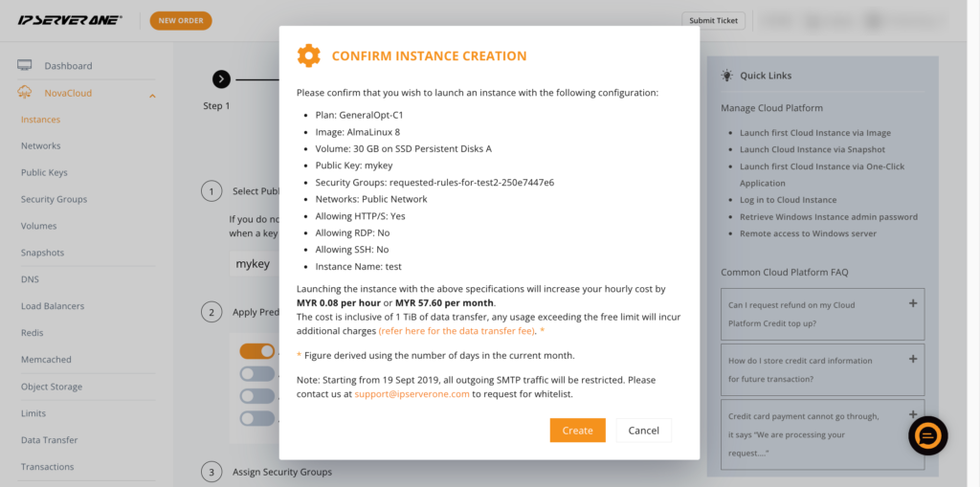The width and height of the screenshot is (980, 487).
Task: Open 'Remote access to Windows server' link
Action: 808,233
